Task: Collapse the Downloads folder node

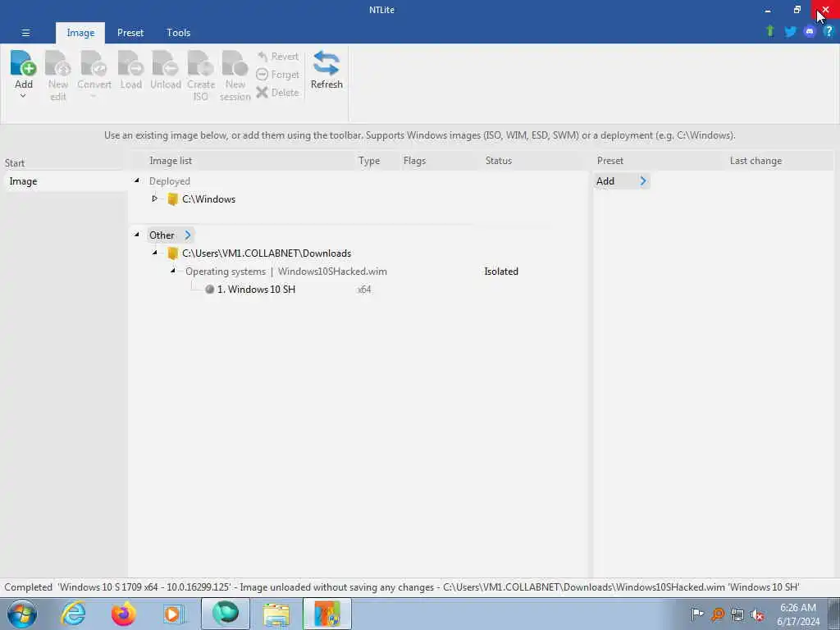Action: (x=154, y=253)
